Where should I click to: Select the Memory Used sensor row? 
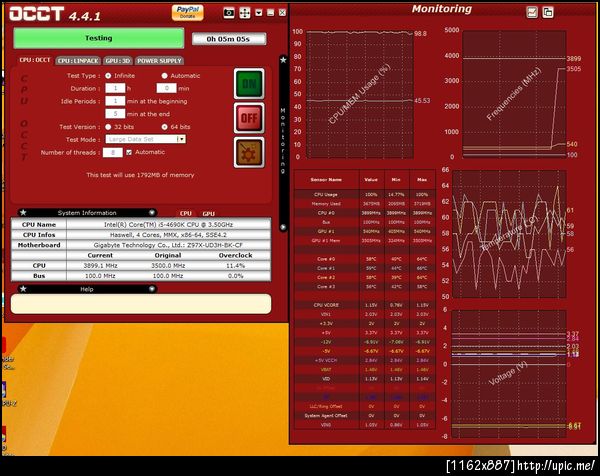click(x=365, y=204)
